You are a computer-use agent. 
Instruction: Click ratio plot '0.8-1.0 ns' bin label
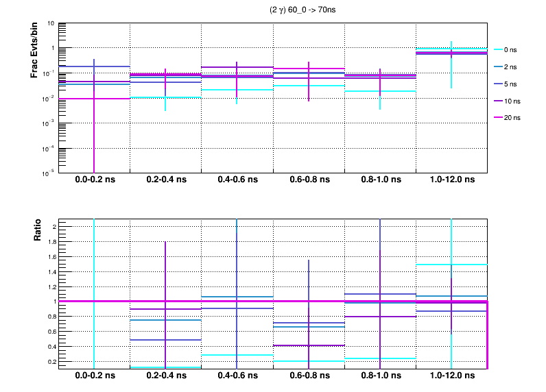379,377
